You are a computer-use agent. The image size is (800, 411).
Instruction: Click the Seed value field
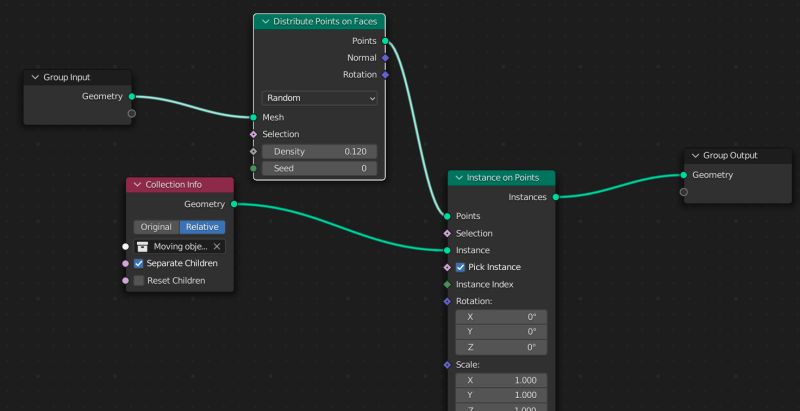point(320,168)
